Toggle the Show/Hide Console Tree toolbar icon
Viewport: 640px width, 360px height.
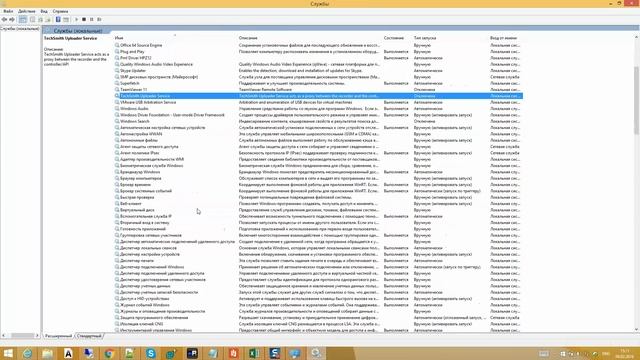coord(23,20)
